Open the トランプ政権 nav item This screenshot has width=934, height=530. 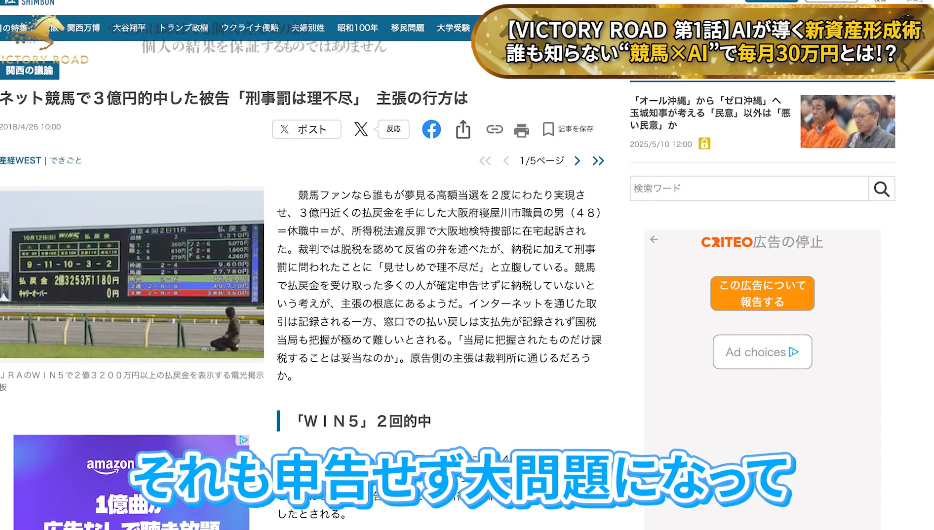pyautogui.click(x=183, y=27)
